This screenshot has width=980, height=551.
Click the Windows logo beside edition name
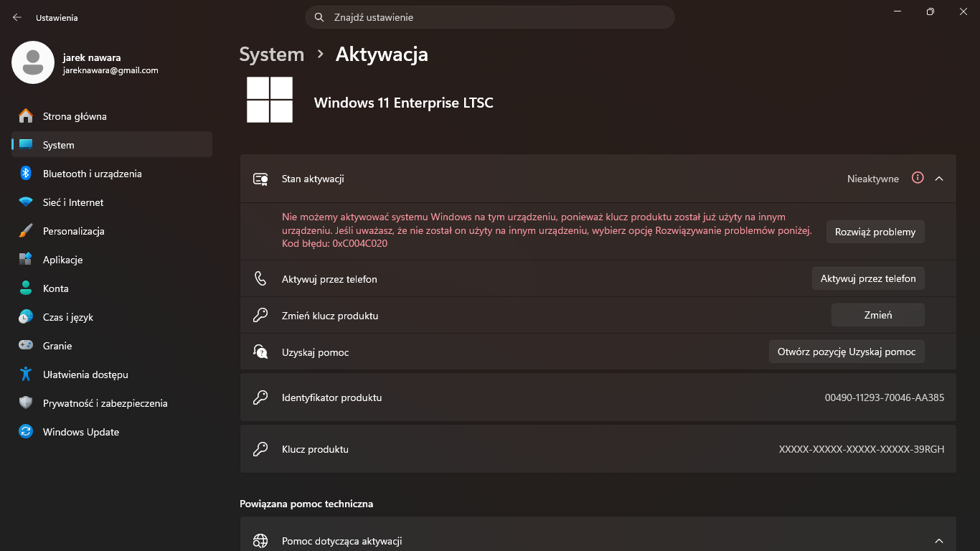[270, 100]
